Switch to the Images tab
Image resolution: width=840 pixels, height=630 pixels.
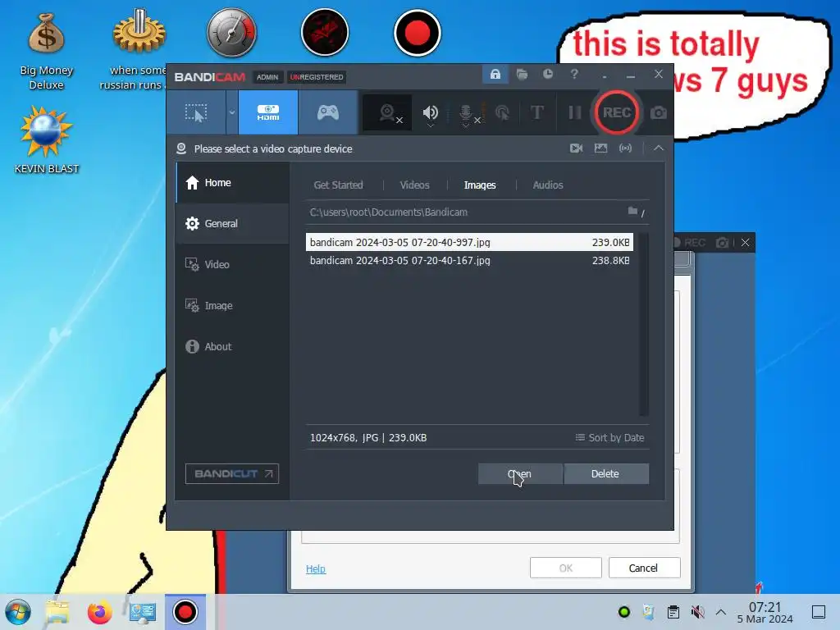(479, 185)
